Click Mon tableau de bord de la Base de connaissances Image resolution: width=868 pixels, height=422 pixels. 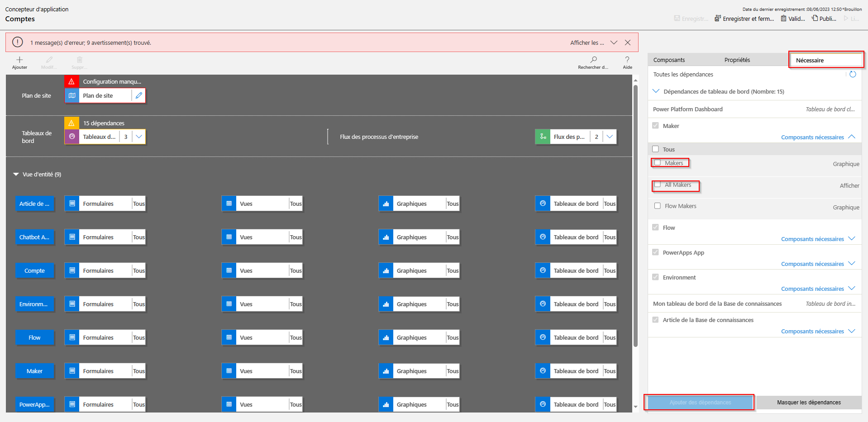point(717,303)
